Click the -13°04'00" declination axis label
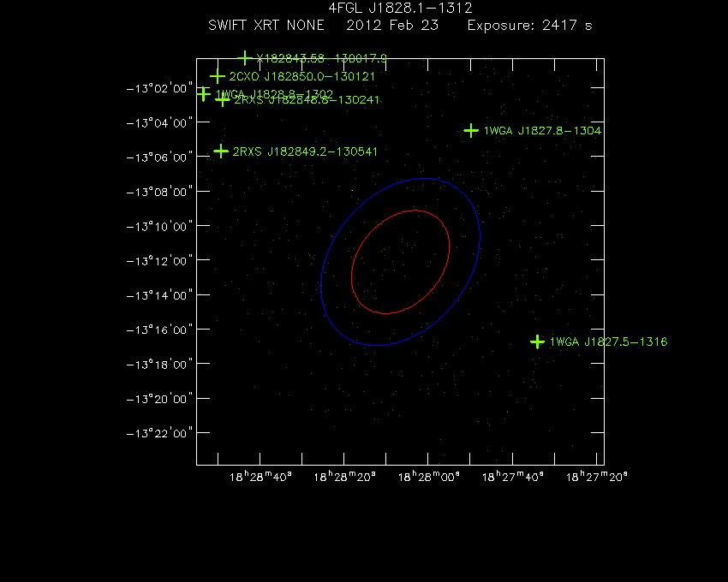 tap(159, 123)
